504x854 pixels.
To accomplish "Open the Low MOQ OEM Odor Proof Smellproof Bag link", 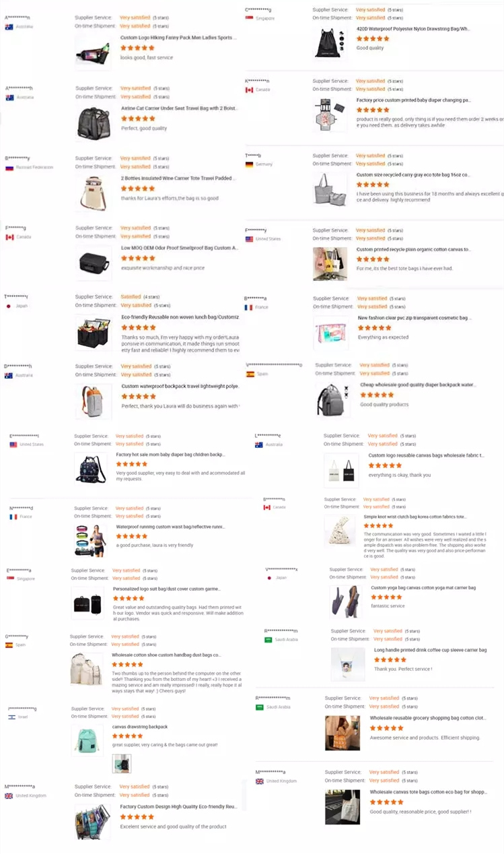I will click(x=179, y=248).
